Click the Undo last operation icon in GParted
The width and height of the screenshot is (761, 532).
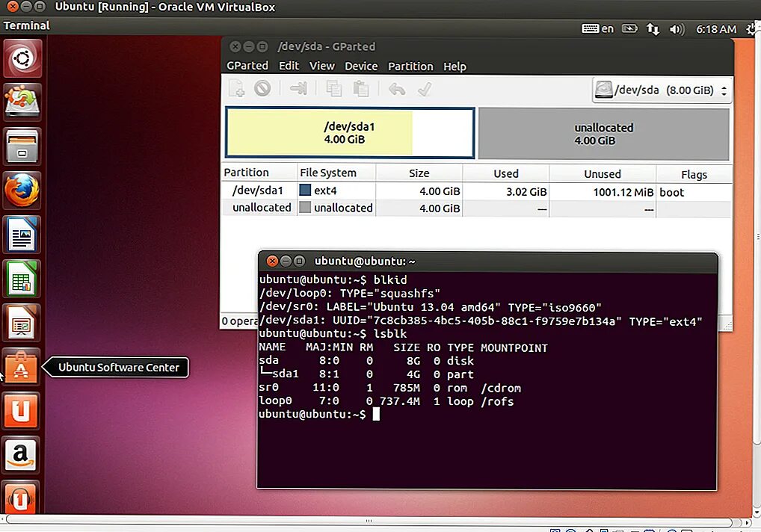397,89
